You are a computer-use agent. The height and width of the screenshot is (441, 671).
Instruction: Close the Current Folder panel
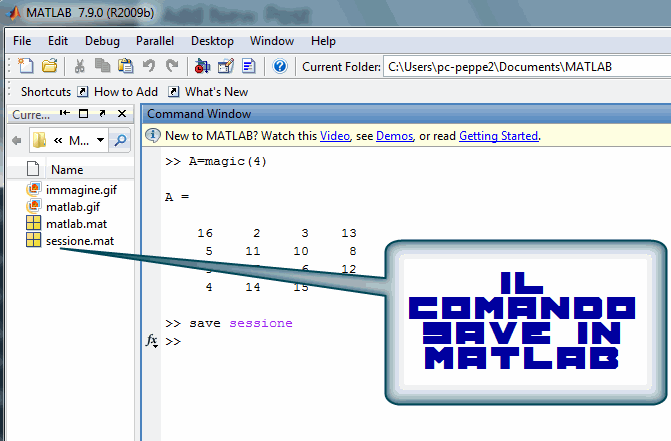(122, 113)
